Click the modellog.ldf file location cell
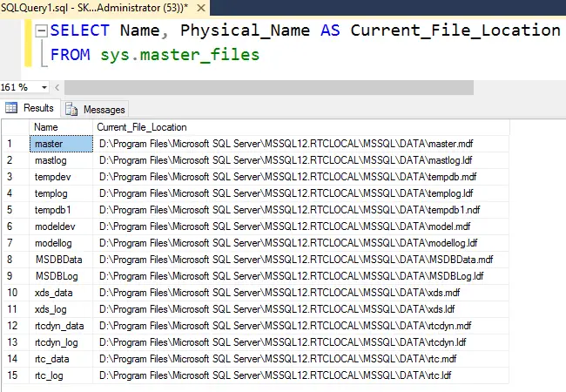 [x=301, y=243]
